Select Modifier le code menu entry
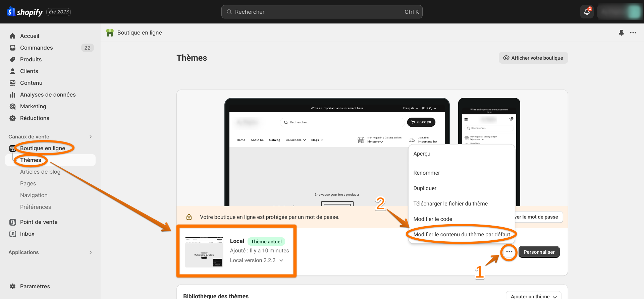The image size is (644, 299). (462, 219)
